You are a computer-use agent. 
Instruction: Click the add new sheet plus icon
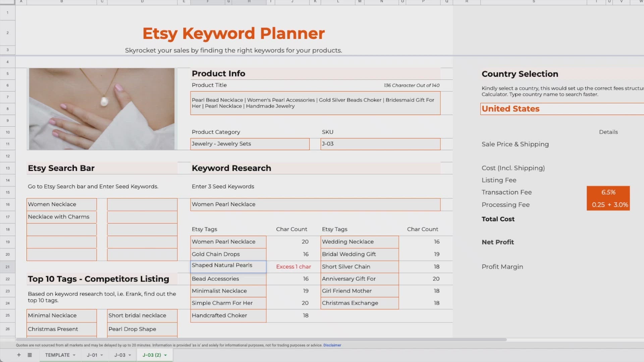click(x=19, y=355)
